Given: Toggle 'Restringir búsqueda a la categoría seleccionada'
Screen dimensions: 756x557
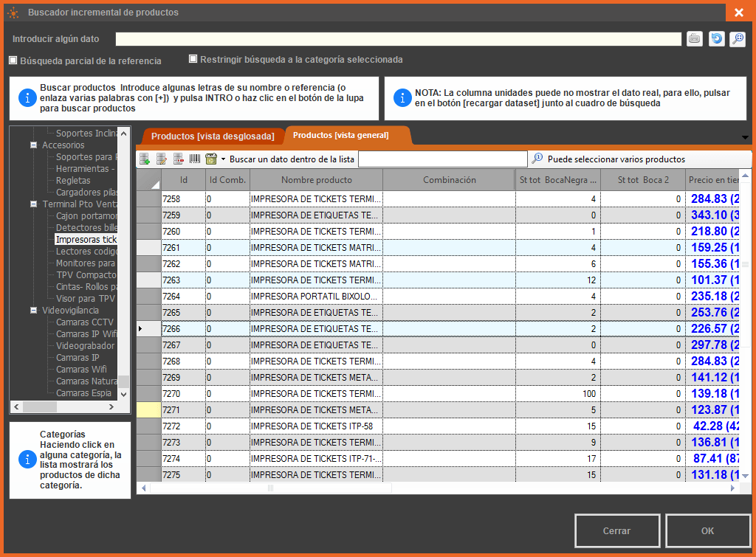Looking at the screenshot, I should pos(193,59).
